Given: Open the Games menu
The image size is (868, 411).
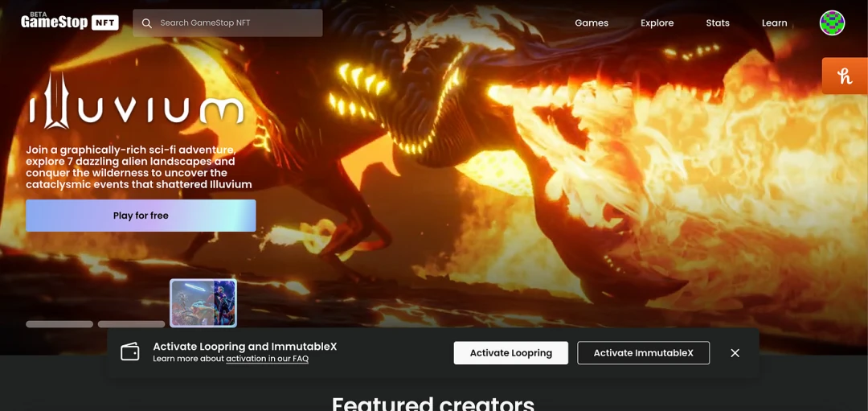Looking at the screenshot, I should [x=591, y=23].
